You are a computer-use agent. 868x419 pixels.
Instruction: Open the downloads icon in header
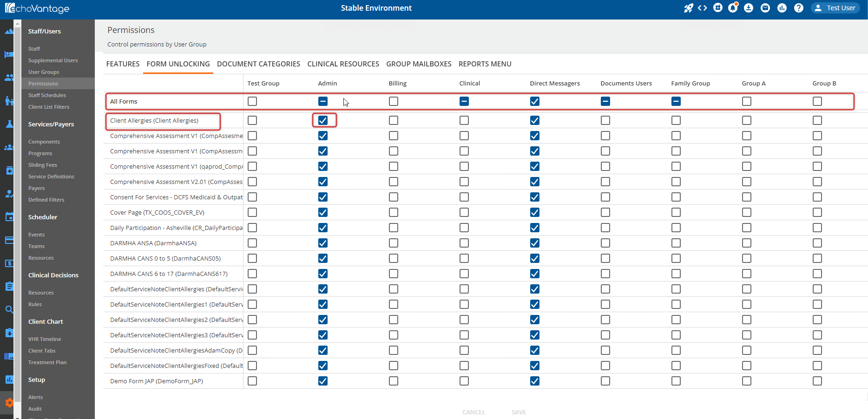pyautogui.click(x=749, y=8)
